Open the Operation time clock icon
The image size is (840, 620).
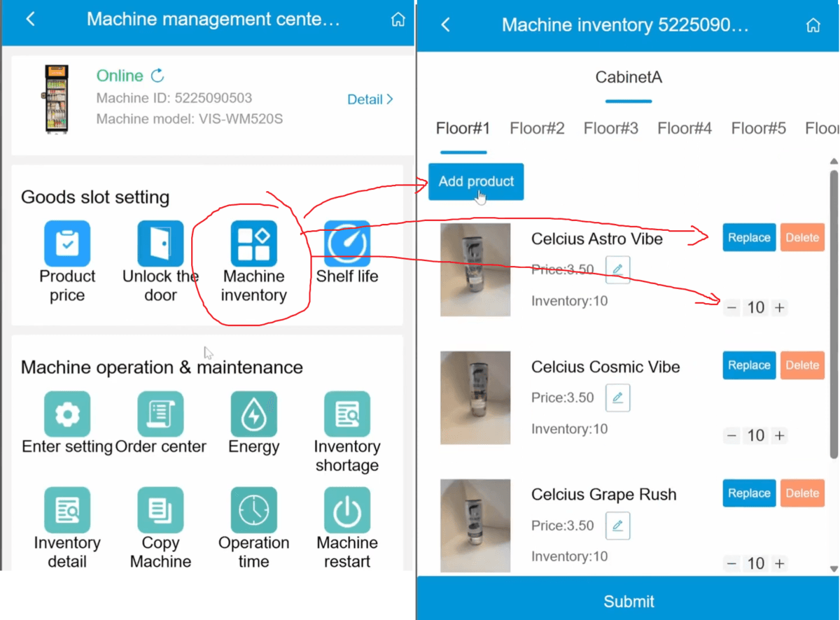[x=254, y=510]
